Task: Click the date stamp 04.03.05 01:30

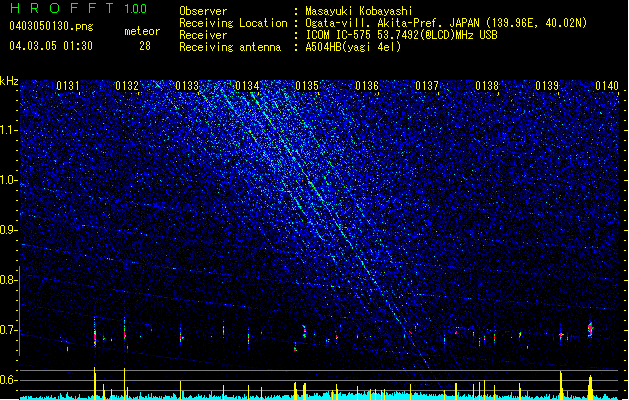Action: [x=51, y=45]
